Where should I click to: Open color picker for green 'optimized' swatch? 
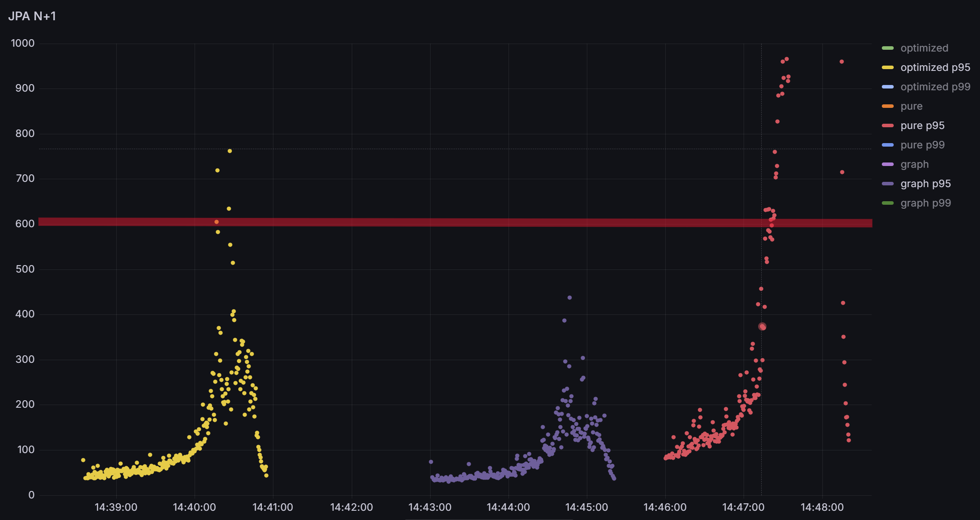[888, 48]
